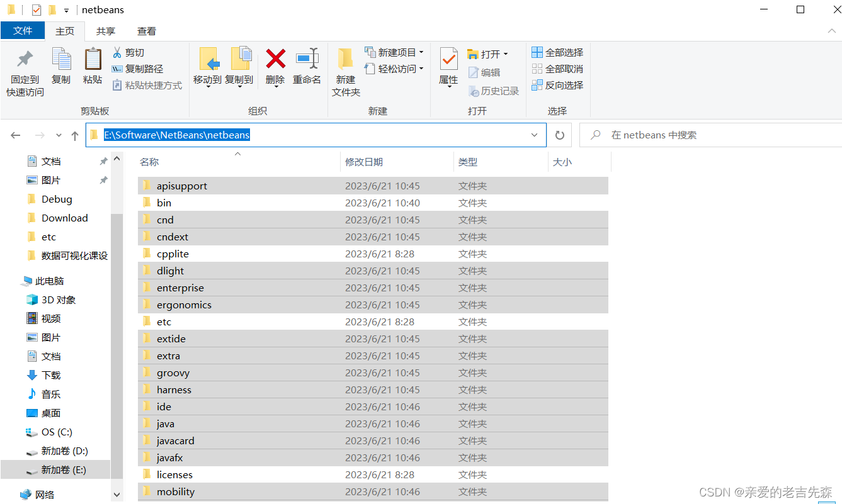Screen dimensions: 842x504
Task: Open the Move to dropdown arrow
Action: 207,87
